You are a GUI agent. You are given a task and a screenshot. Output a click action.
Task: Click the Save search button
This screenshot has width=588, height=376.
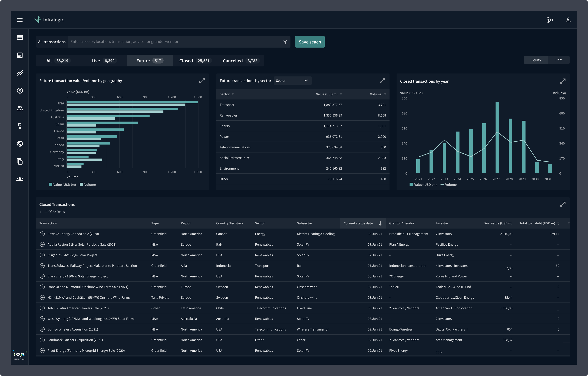[310, 42]
